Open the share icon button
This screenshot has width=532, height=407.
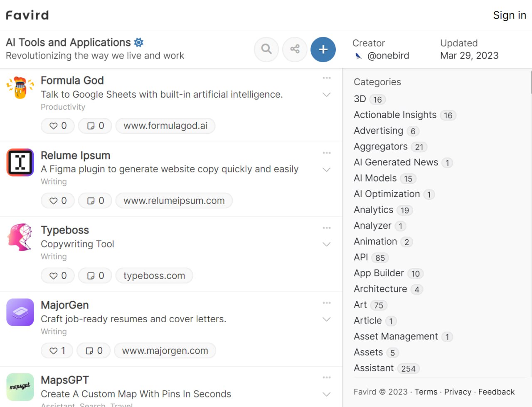(x=295, y=49)
